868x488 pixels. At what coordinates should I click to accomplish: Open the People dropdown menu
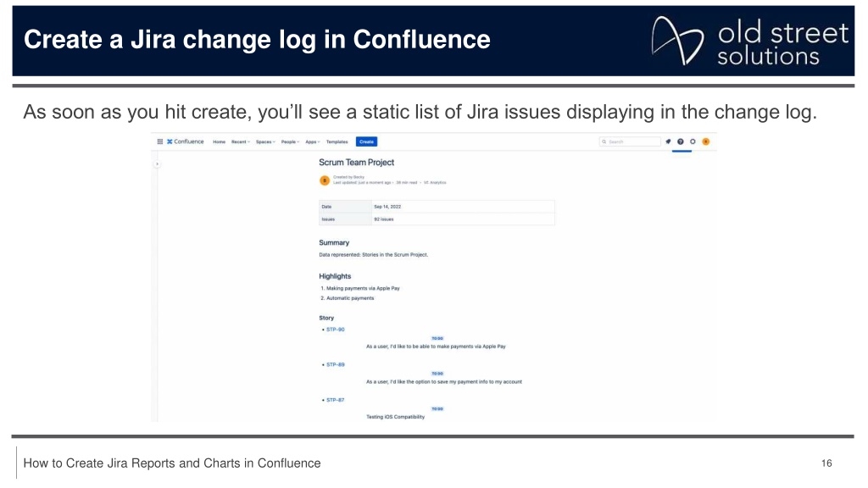tap(290, 141)
